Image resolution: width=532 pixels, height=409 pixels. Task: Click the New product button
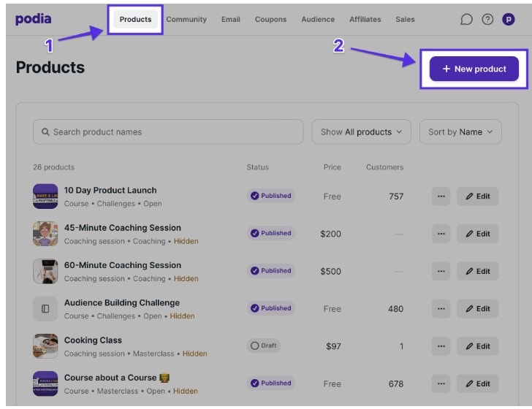click(x=474, y=69)
